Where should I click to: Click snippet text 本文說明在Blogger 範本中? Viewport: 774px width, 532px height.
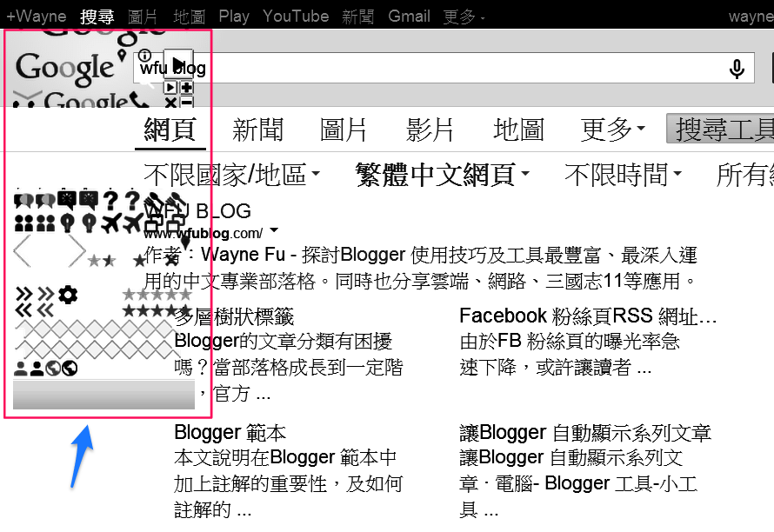pos(285,457)
